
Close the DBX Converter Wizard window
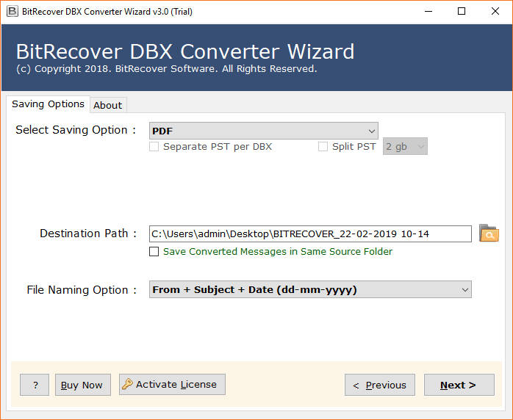495,11
